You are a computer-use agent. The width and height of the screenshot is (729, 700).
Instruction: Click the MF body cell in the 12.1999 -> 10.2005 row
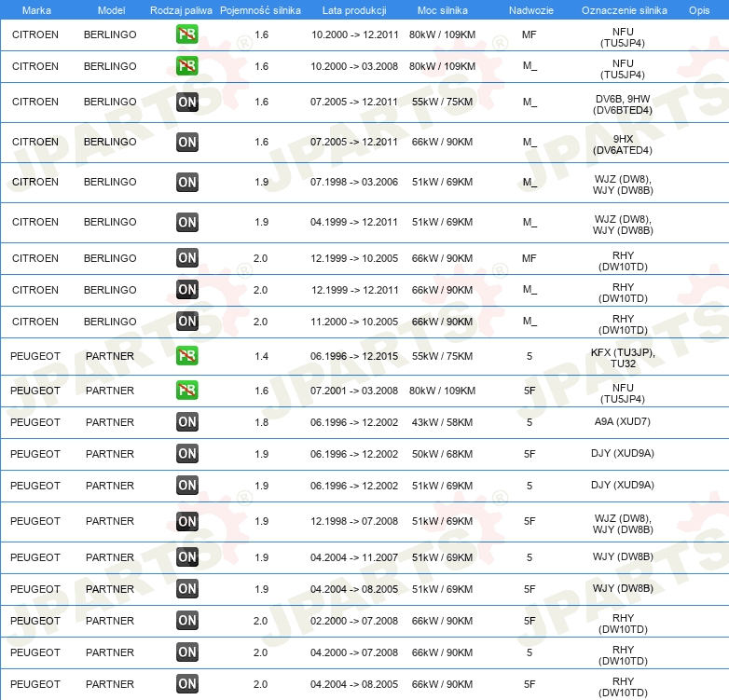click(x=530, y=258)
